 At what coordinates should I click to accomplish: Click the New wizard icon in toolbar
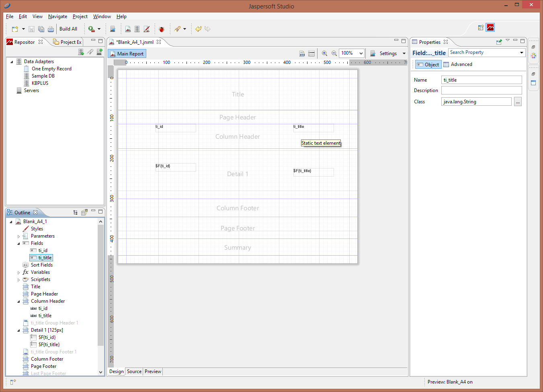15,29
